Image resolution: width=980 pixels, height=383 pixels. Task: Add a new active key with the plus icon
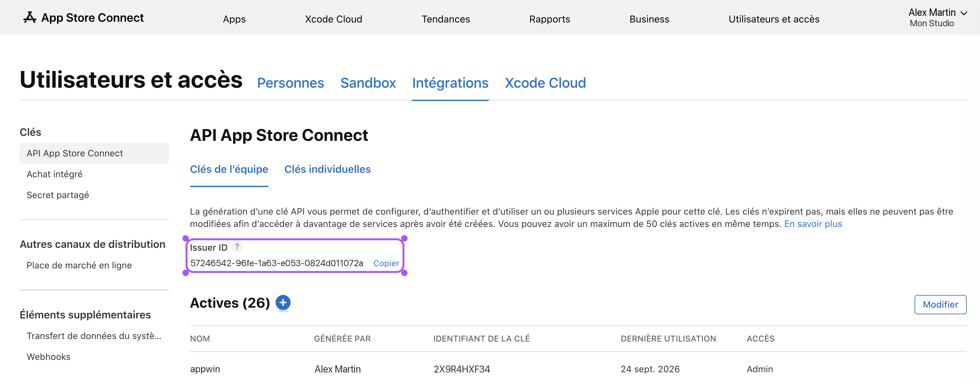coord(283,303)
